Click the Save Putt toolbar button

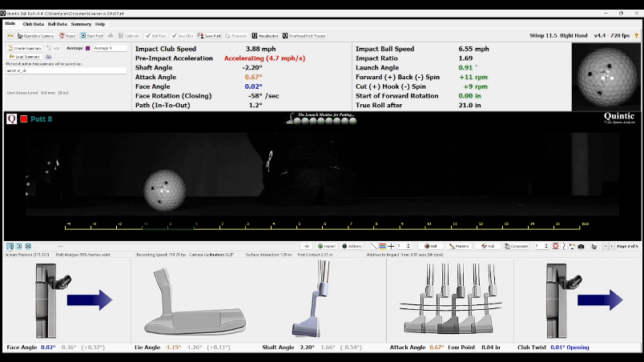coord(210,36)
